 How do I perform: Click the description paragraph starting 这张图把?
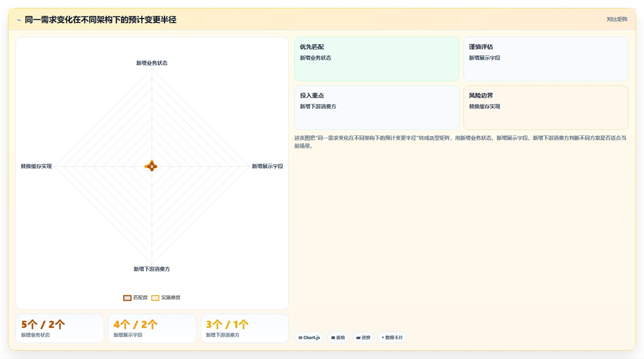[x=461, y=142]
